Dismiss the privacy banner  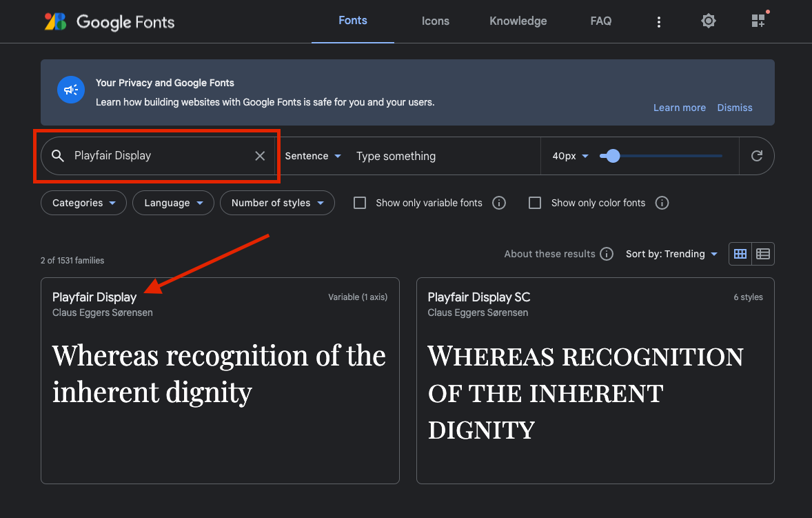(734, 108)
